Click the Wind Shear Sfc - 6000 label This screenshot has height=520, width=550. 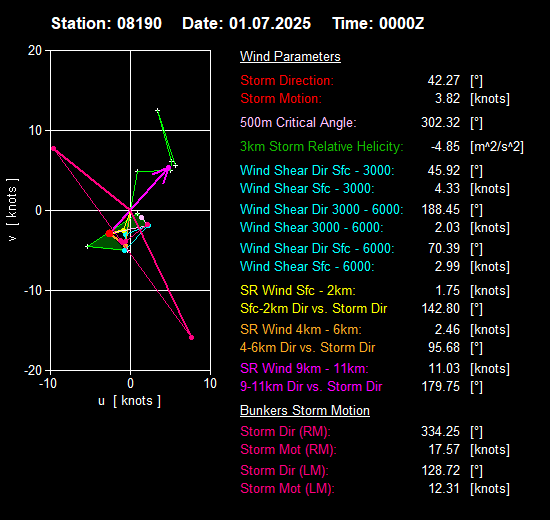pos(307,266)
